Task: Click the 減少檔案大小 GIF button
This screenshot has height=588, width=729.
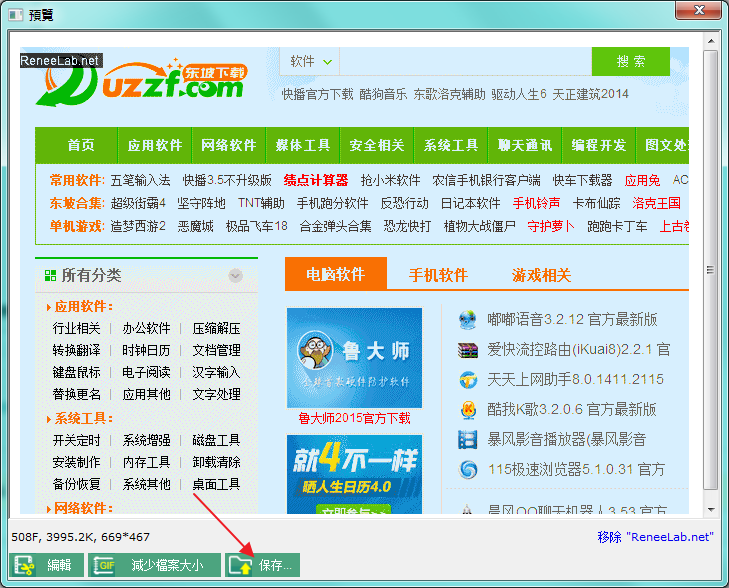Action: tap(154, 565)
